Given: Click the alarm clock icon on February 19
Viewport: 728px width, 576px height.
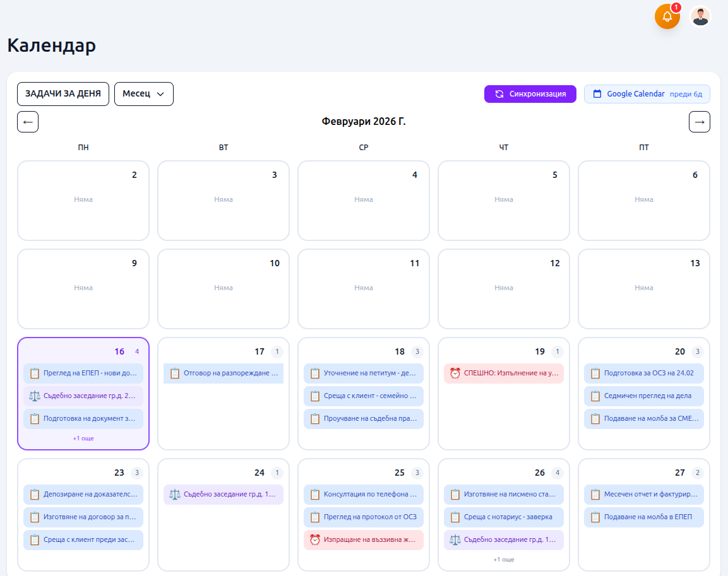Looking at the screenshot, I should (x=455, y=373).
